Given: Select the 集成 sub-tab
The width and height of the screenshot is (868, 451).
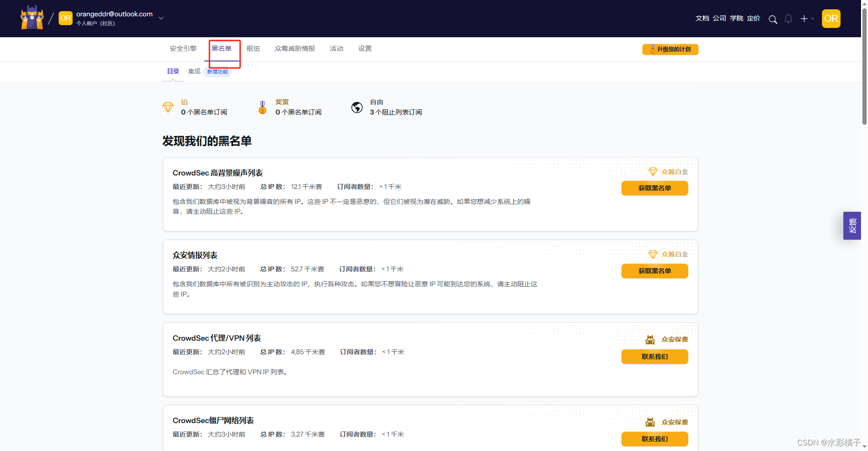Looking at the screenshot, I should pyautogui.click(x=194, y=71).
